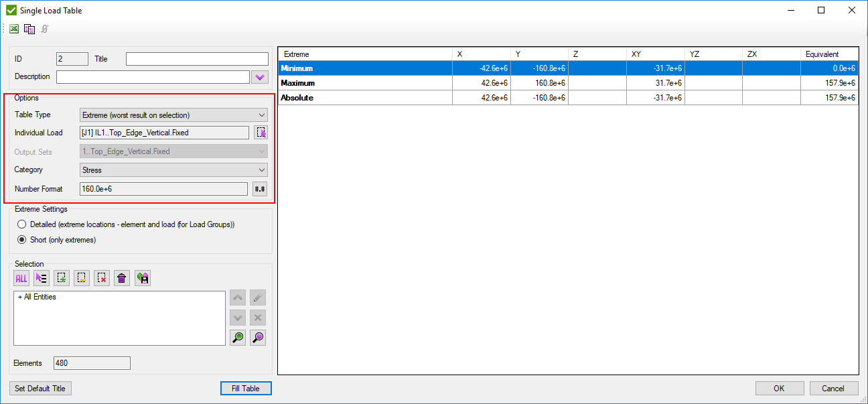Click the Elements count field showing 480
The height and width of the screenshot is (404, 868).
(92, 363)
